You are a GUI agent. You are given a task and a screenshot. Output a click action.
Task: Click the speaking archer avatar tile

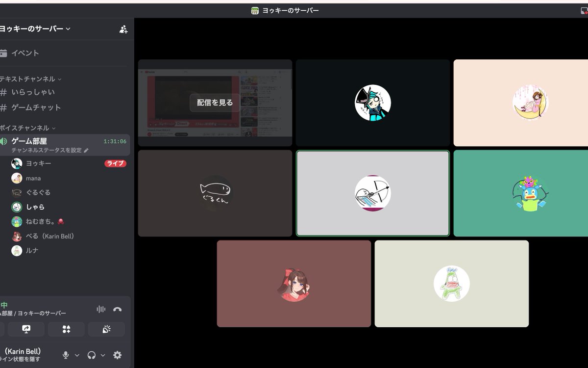pyautogui.click(x=373, y=193)
